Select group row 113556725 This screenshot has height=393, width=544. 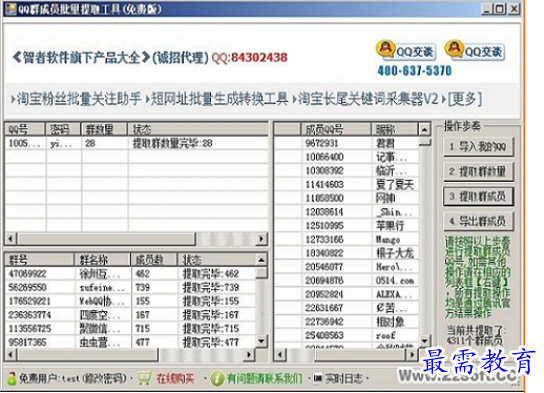[x=130, y=328]
